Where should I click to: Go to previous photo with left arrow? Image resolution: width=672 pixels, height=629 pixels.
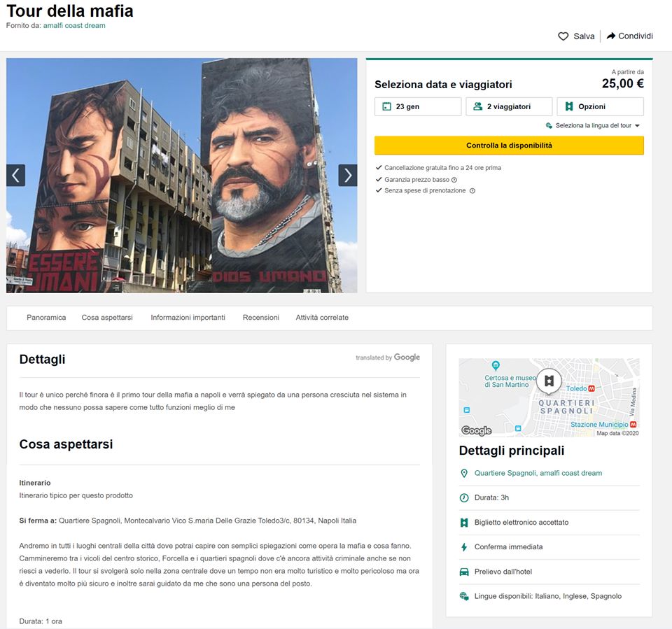pos(16,176)
